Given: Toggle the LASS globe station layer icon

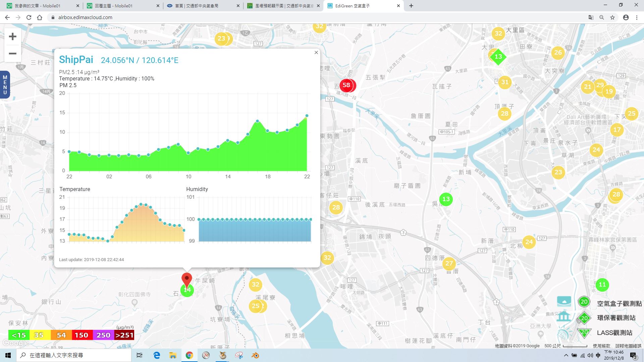Looking at the screenshot, I should pos(564,334).
